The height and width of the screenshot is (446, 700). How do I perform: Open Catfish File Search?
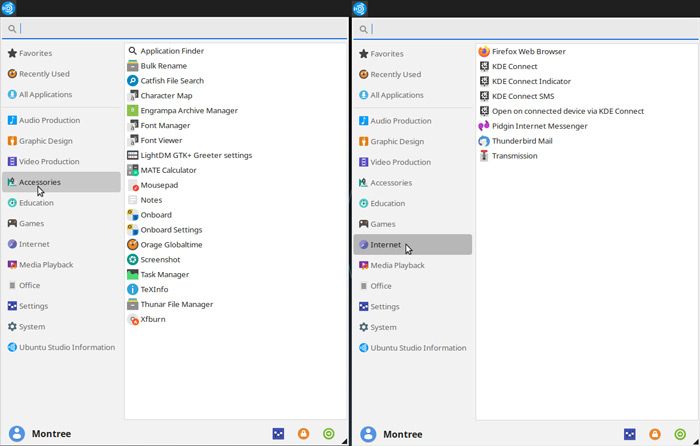[172, 81]
